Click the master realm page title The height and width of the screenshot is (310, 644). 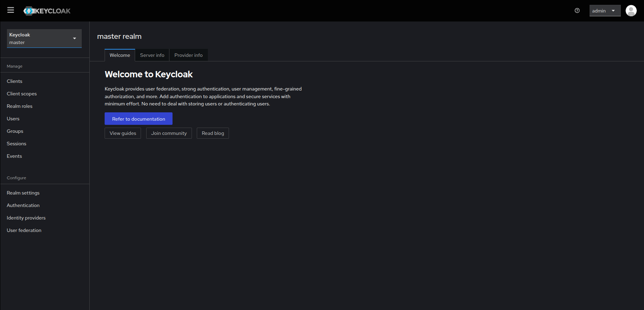point(119,36)
